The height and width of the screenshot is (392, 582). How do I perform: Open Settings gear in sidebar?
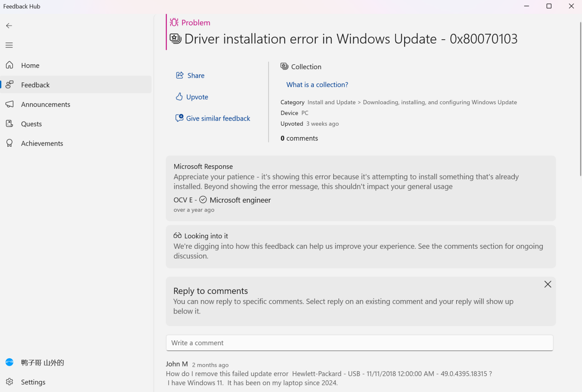click(x=10, y=382)
